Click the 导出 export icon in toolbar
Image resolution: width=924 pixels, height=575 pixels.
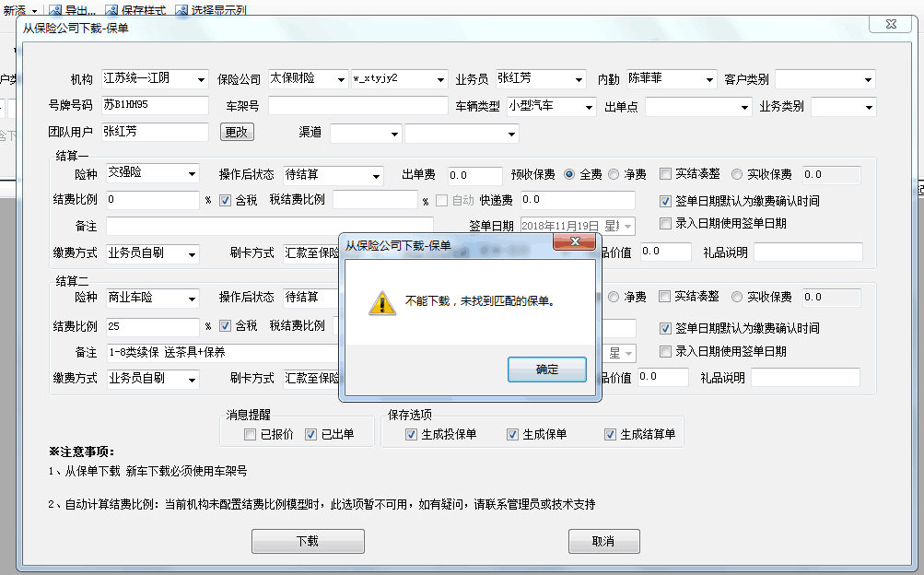click(55, 9)
